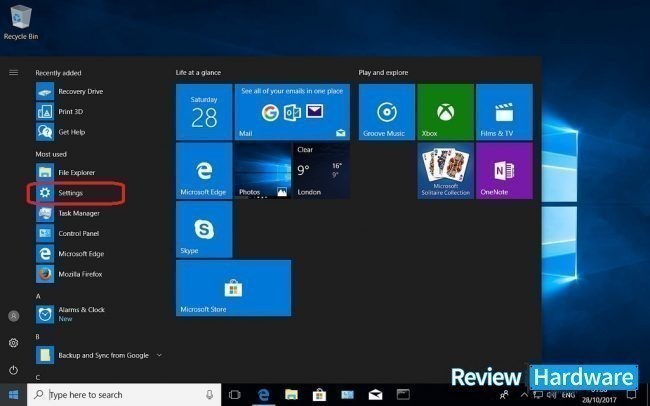
Task: Switch input language via ENG indicator
Action: 568,395
